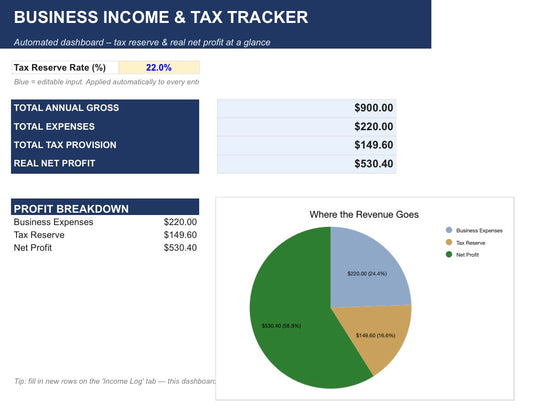Viewport: 533px width, 408px height.
Task: Click the Automated dashboard subtitle text
Action: click(x=142, y=42)
